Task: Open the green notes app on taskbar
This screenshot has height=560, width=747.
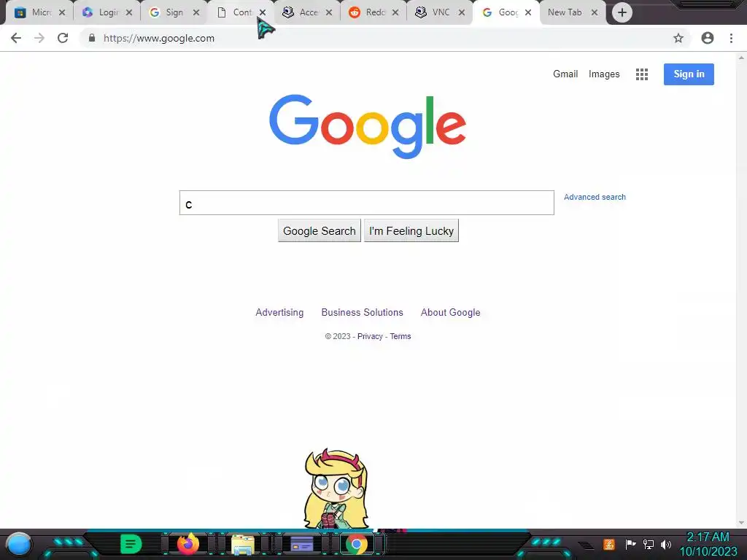Action: tap(131, 544)
